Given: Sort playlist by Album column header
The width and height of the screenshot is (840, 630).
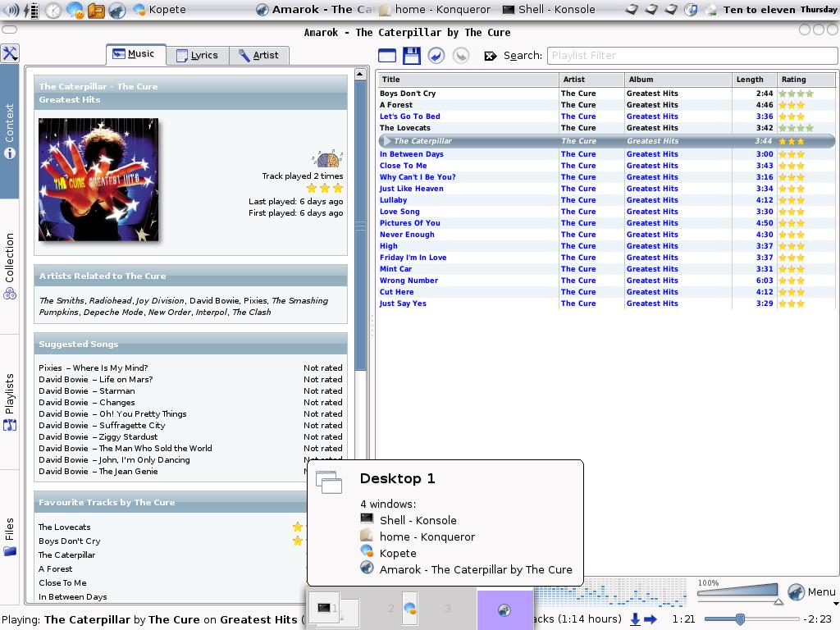Looking at the screenshot, I should 678,80.
